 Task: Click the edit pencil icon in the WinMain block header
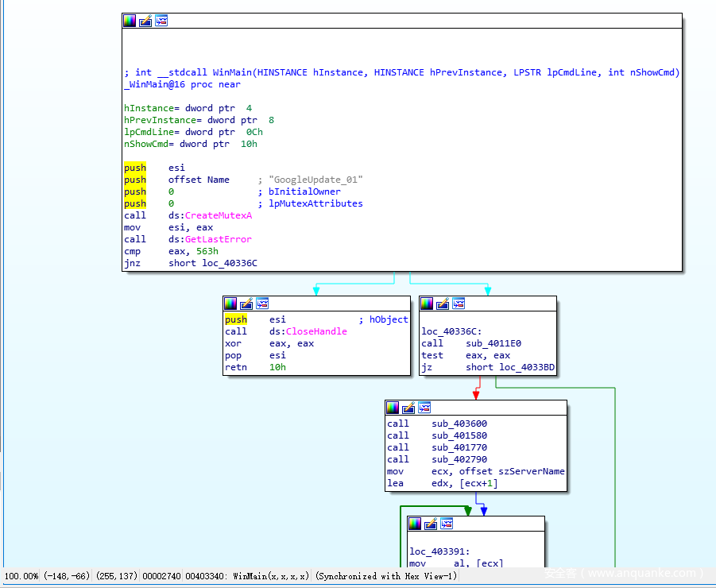145,21
